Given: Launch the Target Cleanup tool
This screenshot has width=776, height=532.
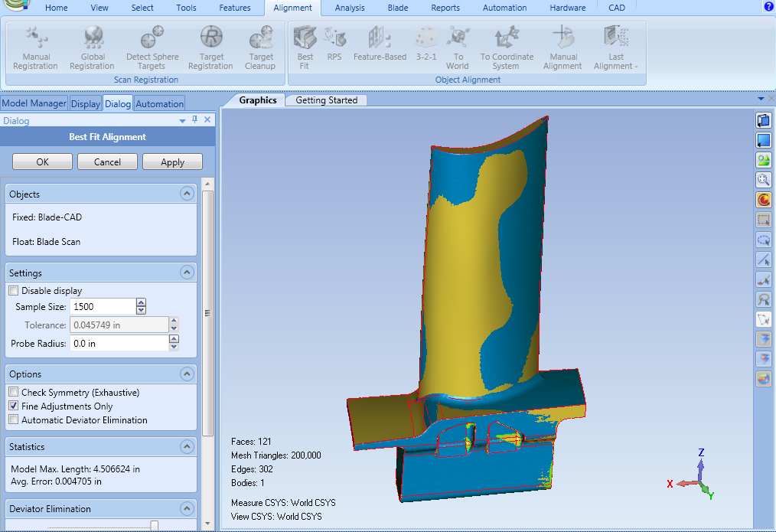Looking at the screenshot, I should coord(260,47).
